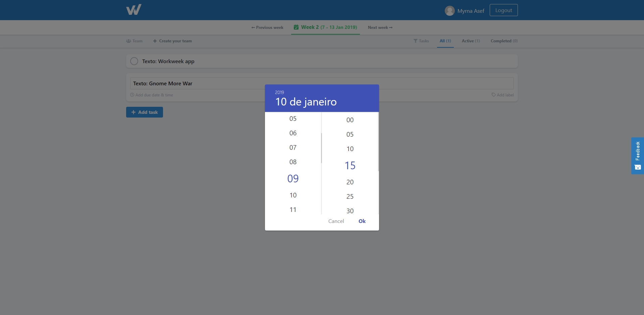The width and height of the screenshot is (644, 315).
Task: Click the user avatar next to Myrna Asef
Action: pyautogui.click(x=449, y=10)
